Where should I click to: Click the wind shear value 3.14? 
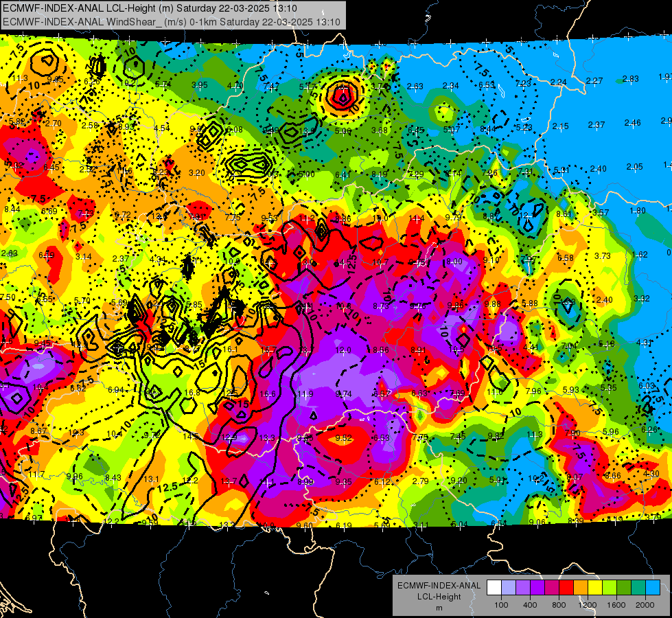84,256
